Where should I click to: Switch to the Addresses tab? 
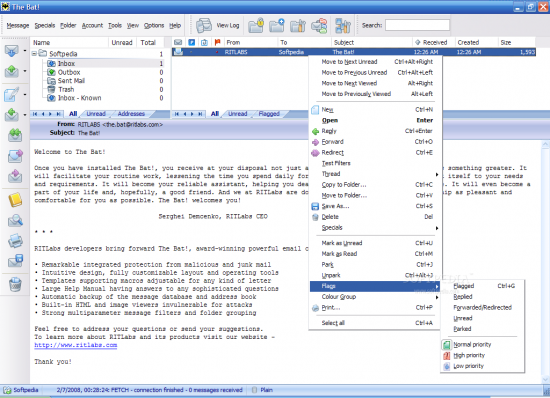tap(131, 114)
